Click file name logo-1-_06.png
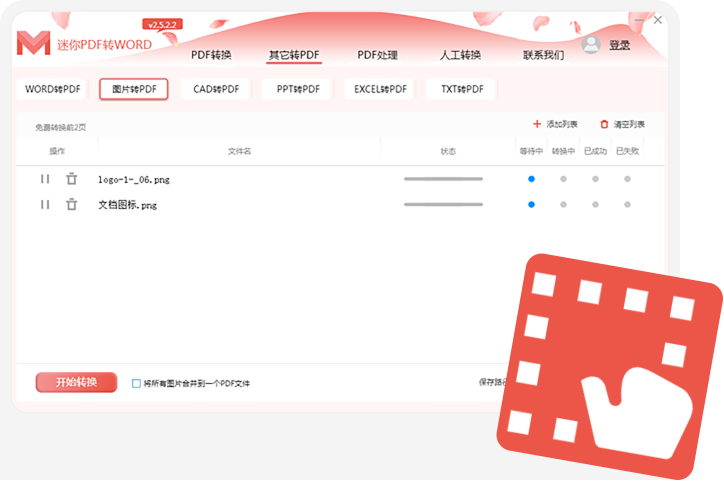724x481 pixels. [x=134, y=180]
